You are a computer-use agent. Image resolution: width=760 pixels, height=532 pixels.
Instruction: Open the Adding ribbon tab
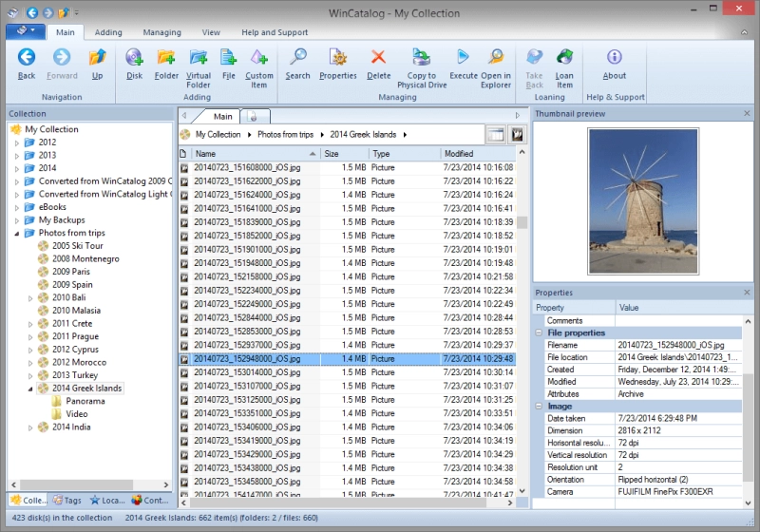tap(108, 32)
